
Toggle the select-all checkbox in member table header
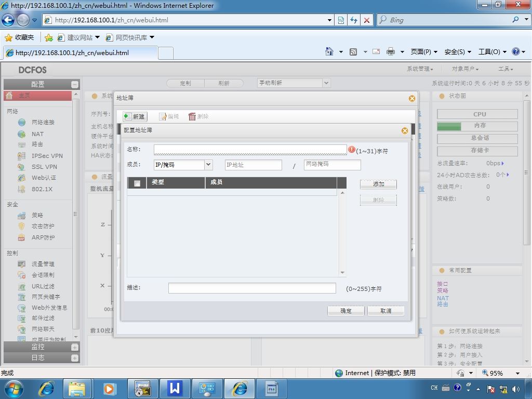137,183
